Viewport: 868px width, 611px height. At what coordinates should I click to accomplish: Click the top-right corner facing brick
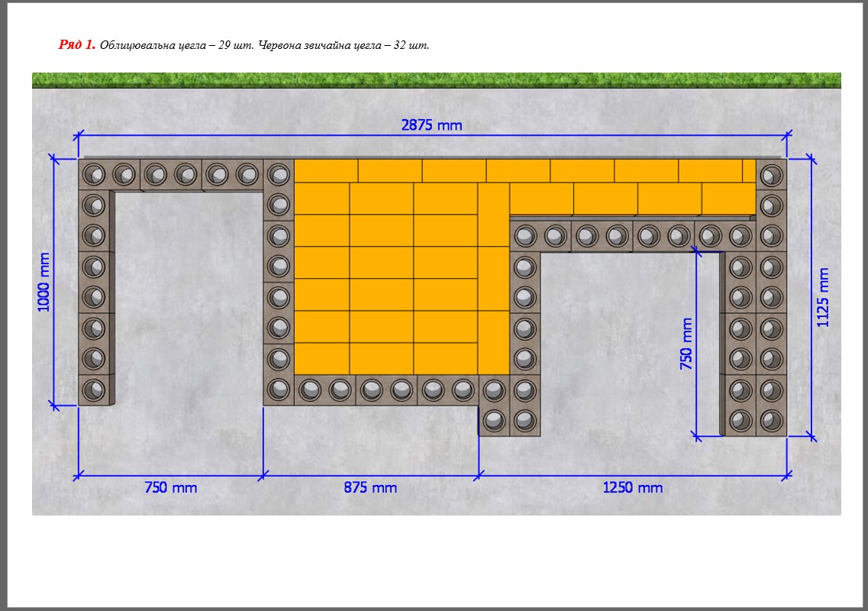pyautogui.click(x=771, y=175)
